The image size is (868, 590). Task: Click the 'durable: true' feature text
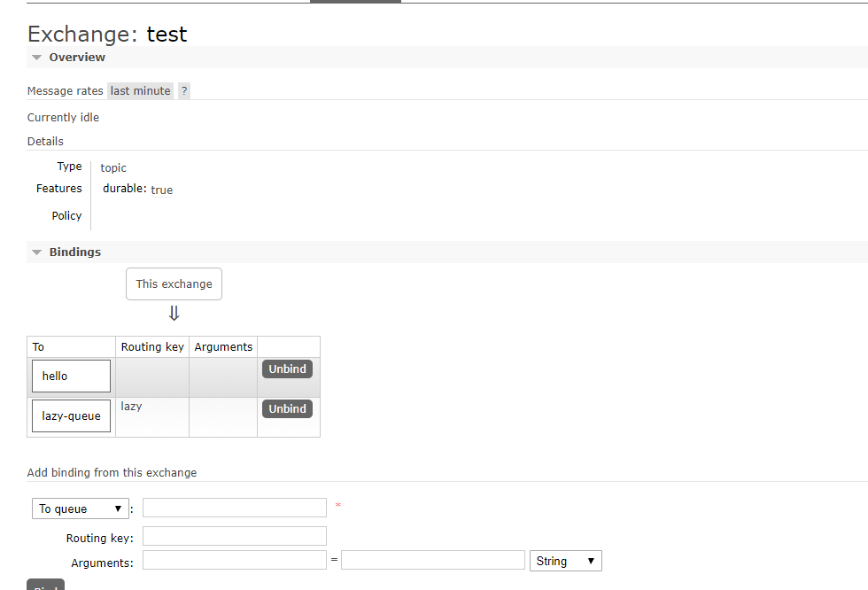pos(138,190)
